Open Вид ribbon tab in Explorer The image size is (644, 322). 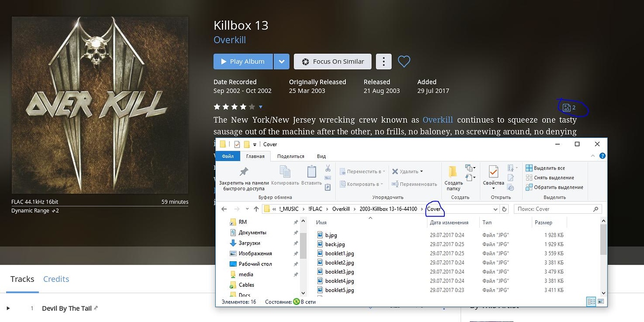point(322,156)
